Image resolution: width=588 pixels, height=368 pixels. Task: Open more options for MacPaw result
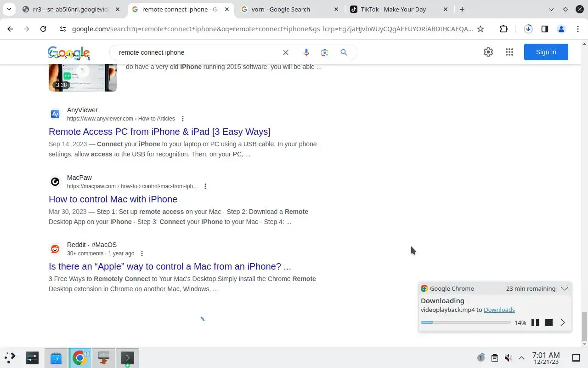point(205,186)
